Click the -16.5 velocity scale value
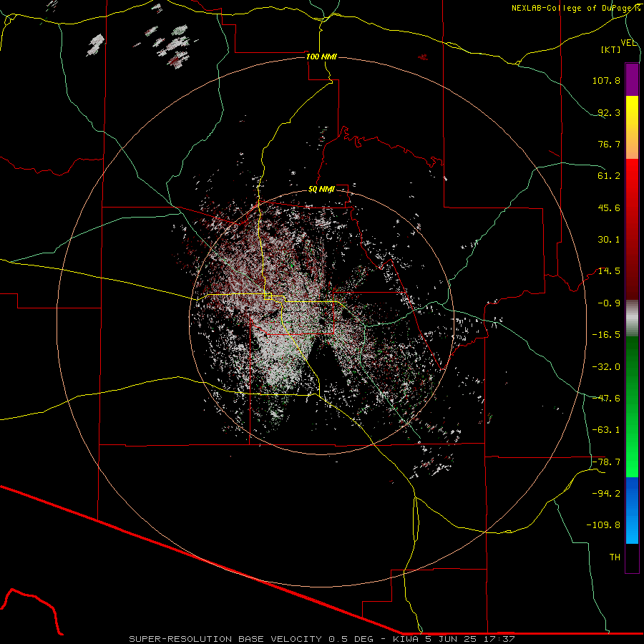 click(606, 335)
